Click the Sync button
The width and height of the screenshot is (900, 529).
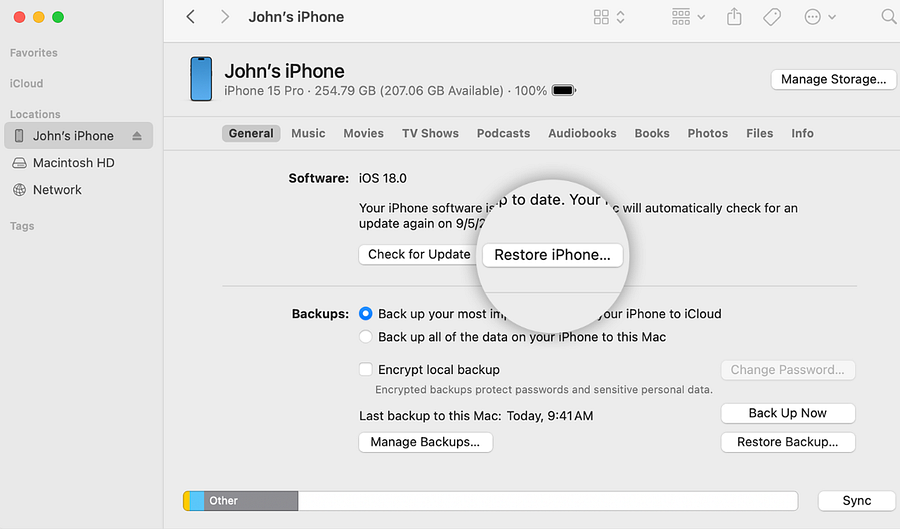pos(856,500)
